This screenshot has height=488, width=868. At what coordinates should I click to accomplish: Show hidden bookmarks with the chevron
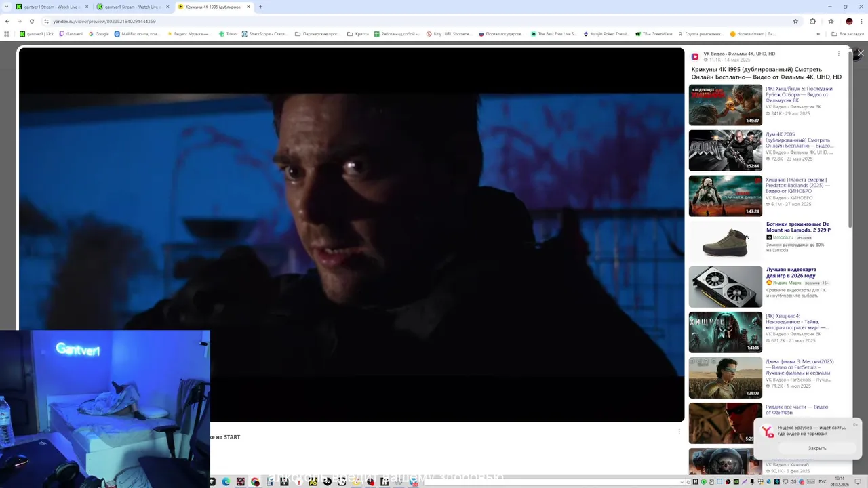(x=818, y=33)
